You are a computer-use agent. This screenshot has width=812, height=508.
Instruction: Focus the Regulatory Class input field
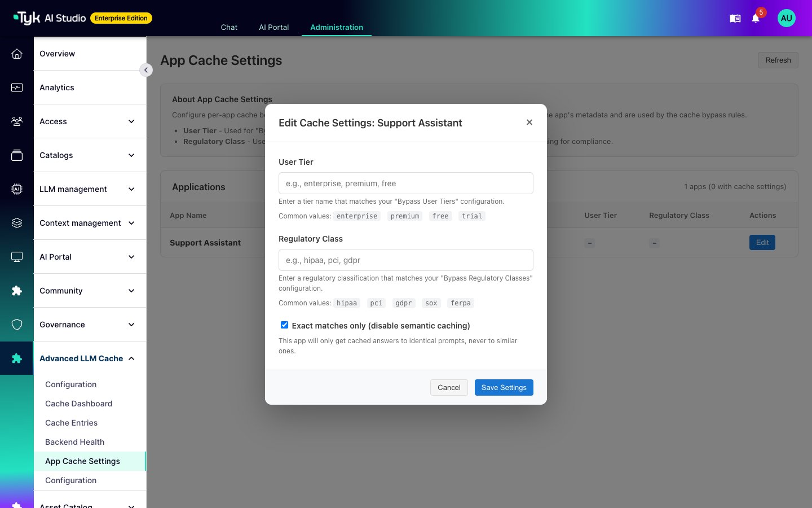coord(406,260)
